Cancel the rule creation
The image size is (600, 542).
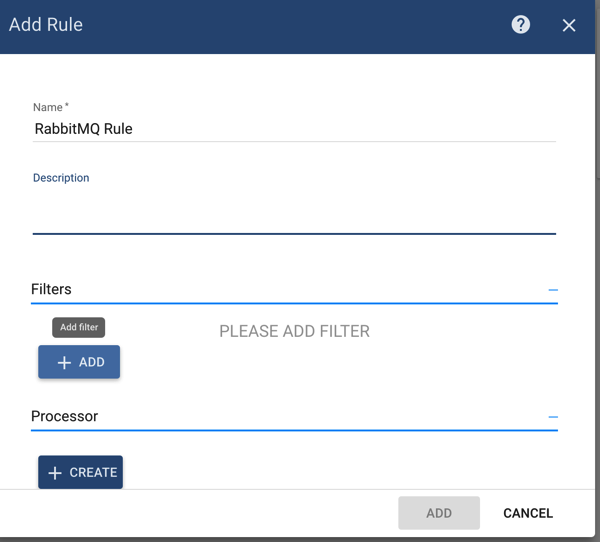click(x=527, y=513)
